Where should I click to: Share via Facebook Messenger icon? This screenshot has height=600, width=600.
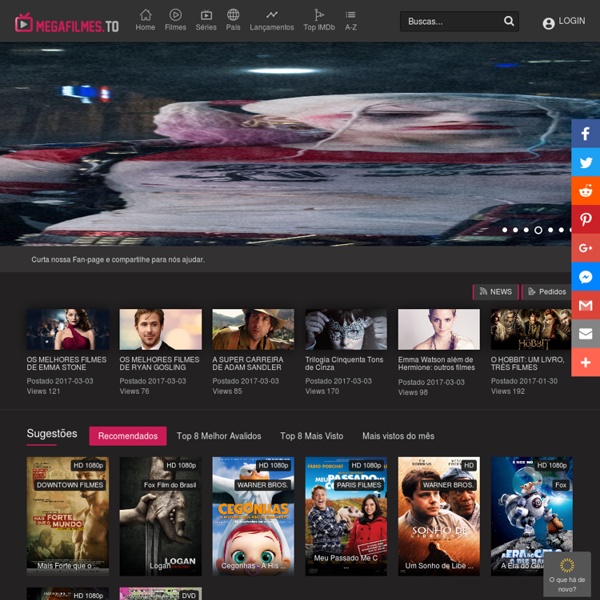pyautogui.click(x=586, y=277)
